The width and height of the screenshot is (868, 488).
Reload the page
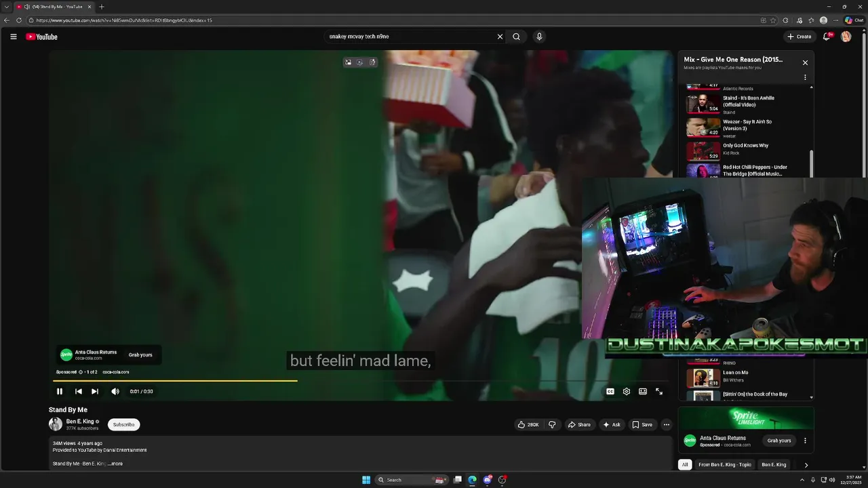[19, 20]
